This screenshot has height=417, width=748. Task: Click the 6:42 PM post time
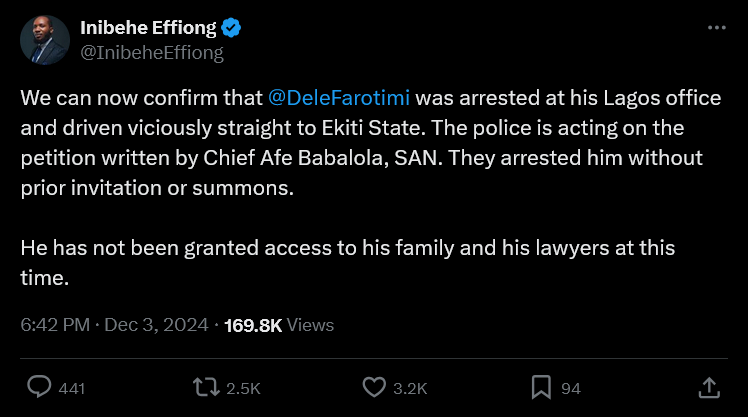click(53, 325)
